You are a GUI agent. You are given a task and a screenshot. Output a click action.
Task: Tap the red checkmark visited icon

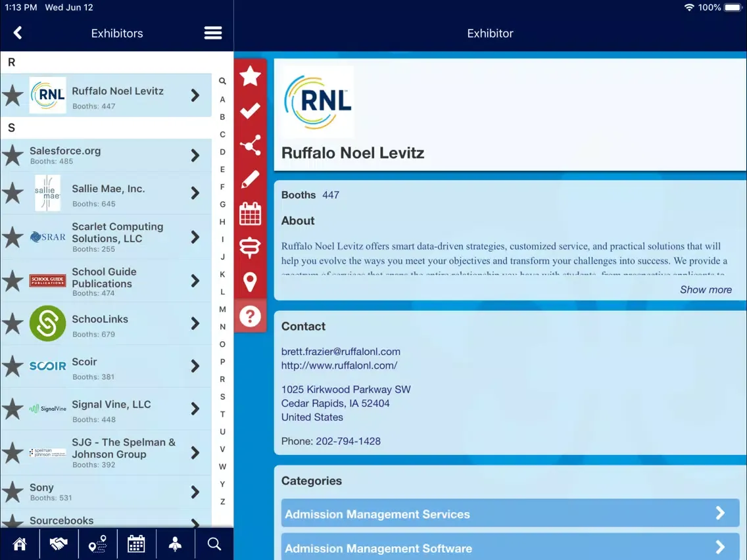250,110
